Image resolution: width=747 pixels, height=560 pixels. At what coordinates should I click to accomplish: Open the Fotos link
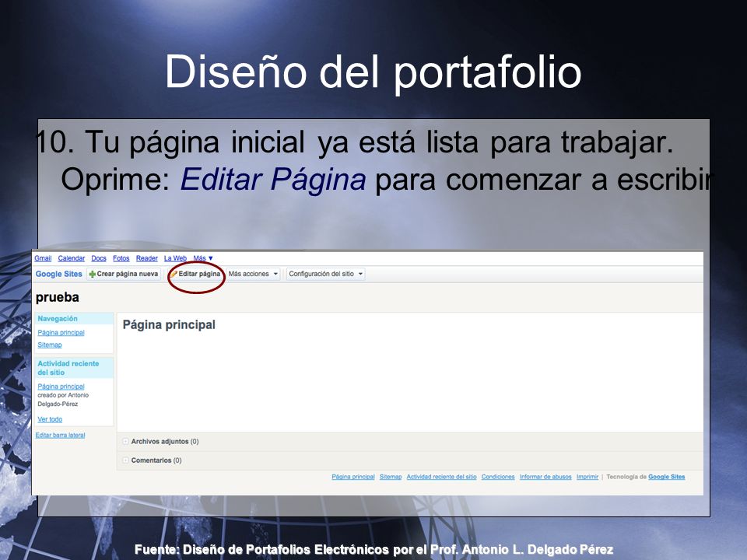[x=121, y=258]
